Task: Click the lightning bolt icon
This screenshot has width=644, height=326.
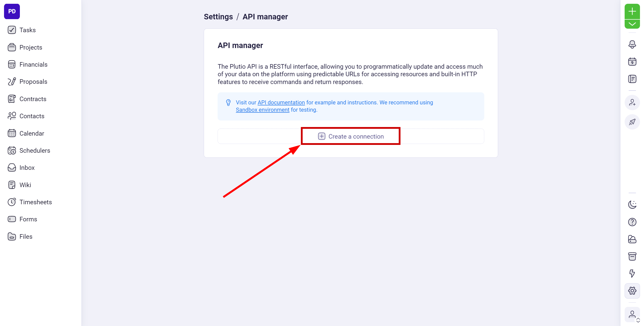Action: [632, 273]
